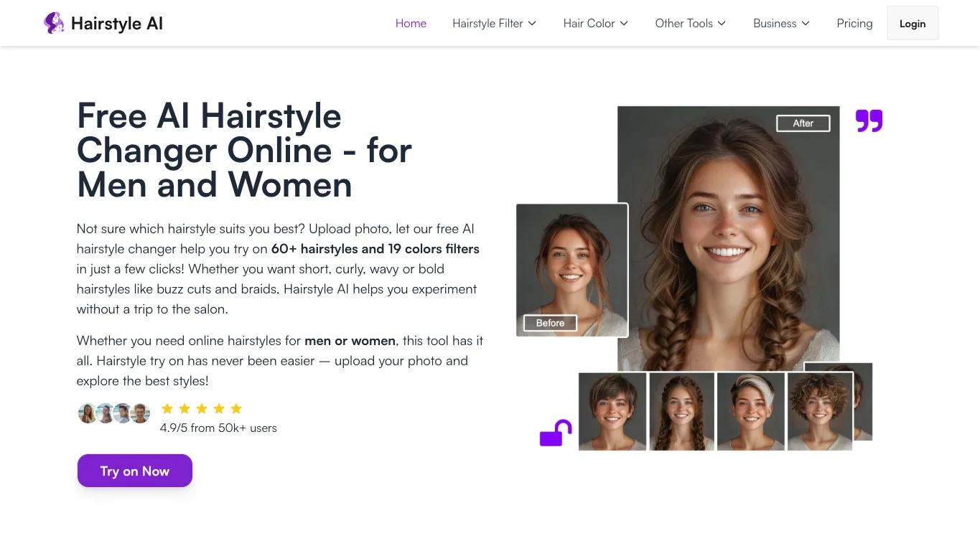Choose the short curly hairstyle thumbnail
980x551 pixels.
tap(820, 412)
